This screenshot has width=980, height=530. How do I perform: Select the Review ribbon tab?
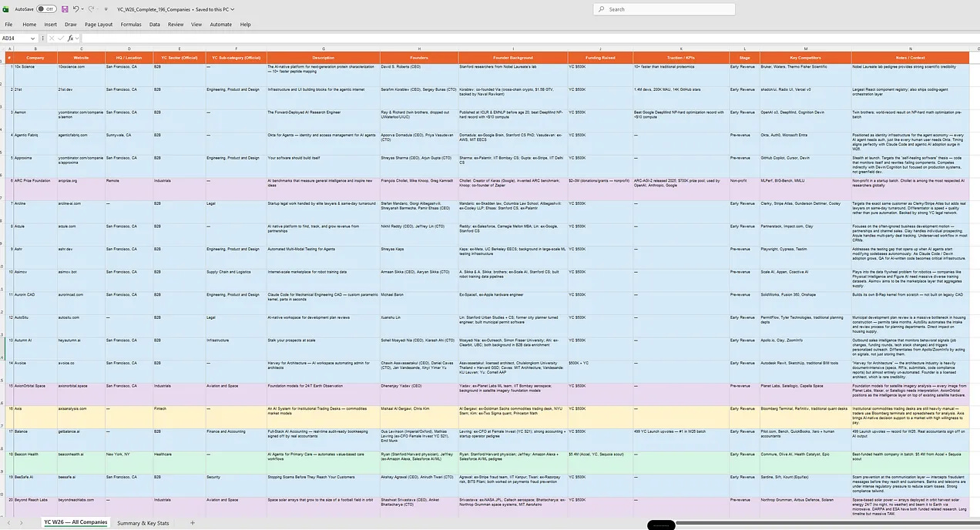click(x=176, y=25)
